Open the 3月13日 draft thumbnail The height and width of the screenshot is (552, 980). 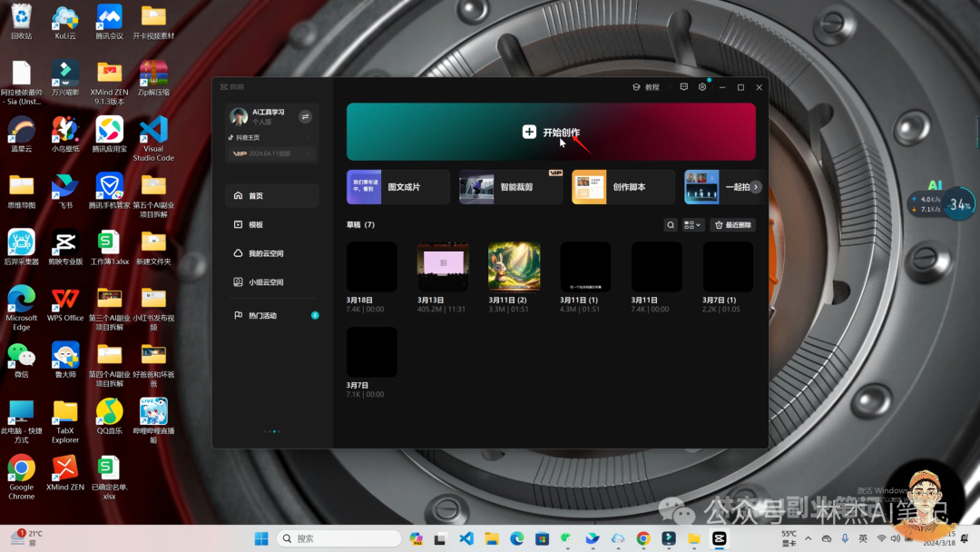443,267
